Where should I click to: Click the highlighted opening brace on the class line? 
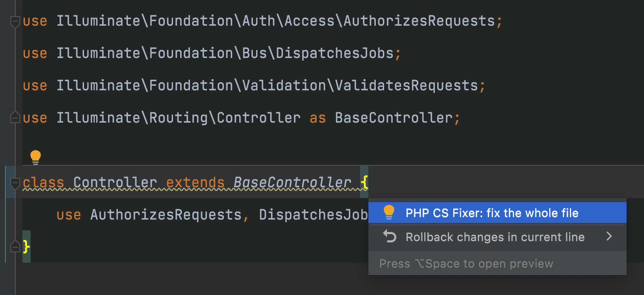click(x=364, y=182)
